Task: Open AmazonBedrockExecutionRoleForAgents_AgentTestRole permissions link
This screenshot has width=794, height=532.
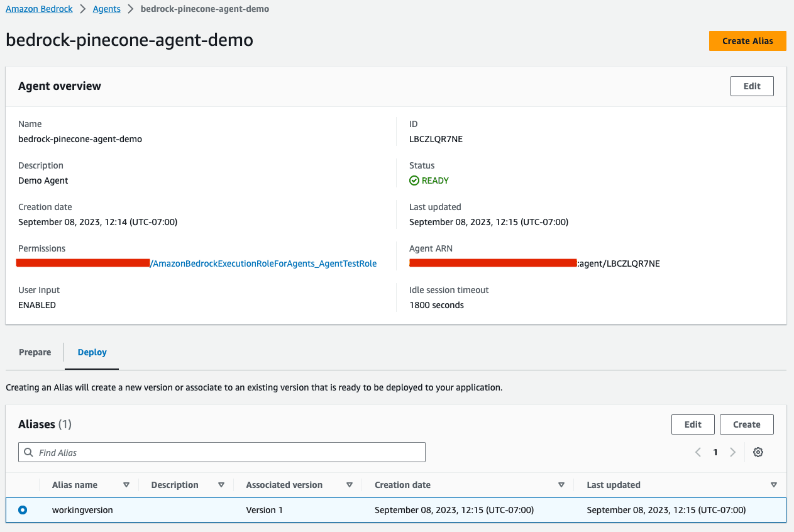Action: point(265,263)
